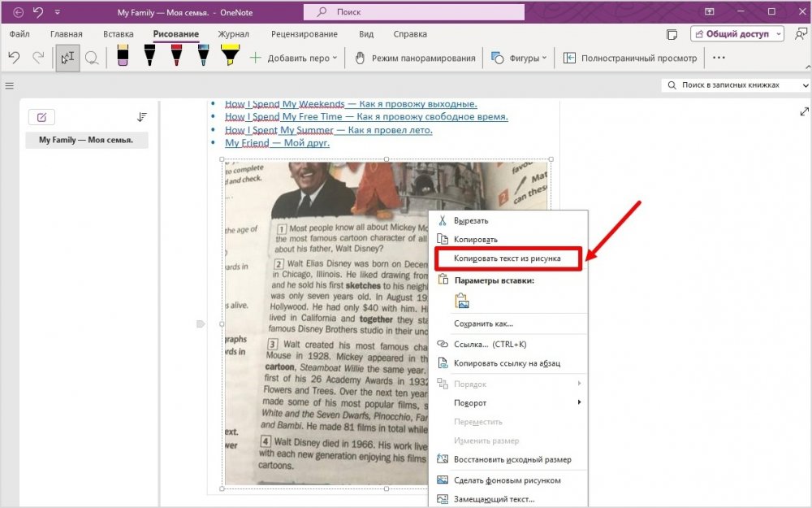Screen dimensions: 812x508
Task: Click the undo arrow in the ribbon
Action: click(x=14, y=58)
